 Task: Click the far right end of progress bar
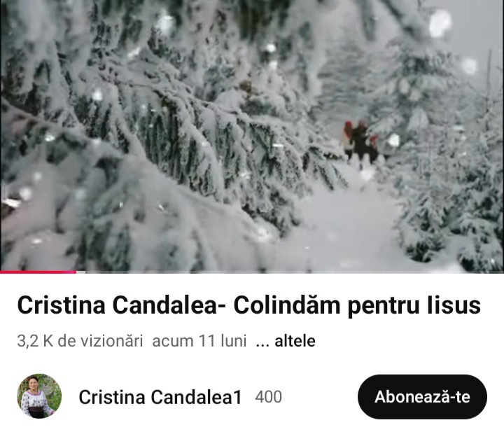[502, 272]
